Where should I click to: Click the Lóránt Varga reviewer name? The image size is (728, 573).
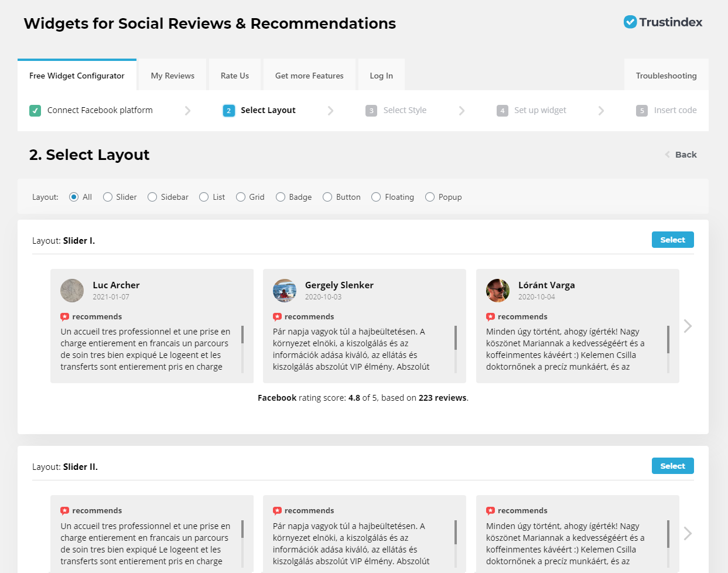click(546, 285)
